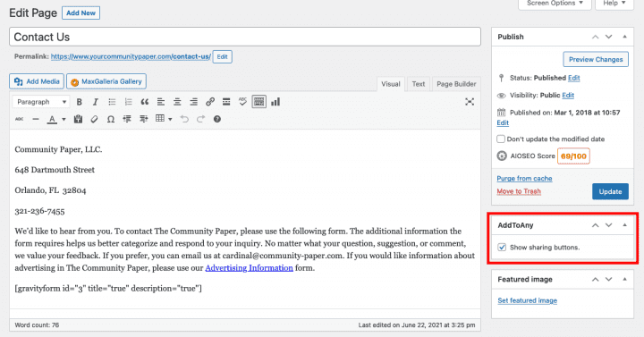Toggle the toolbar kitchen sink button
The image size is (644, 337).
259,102
